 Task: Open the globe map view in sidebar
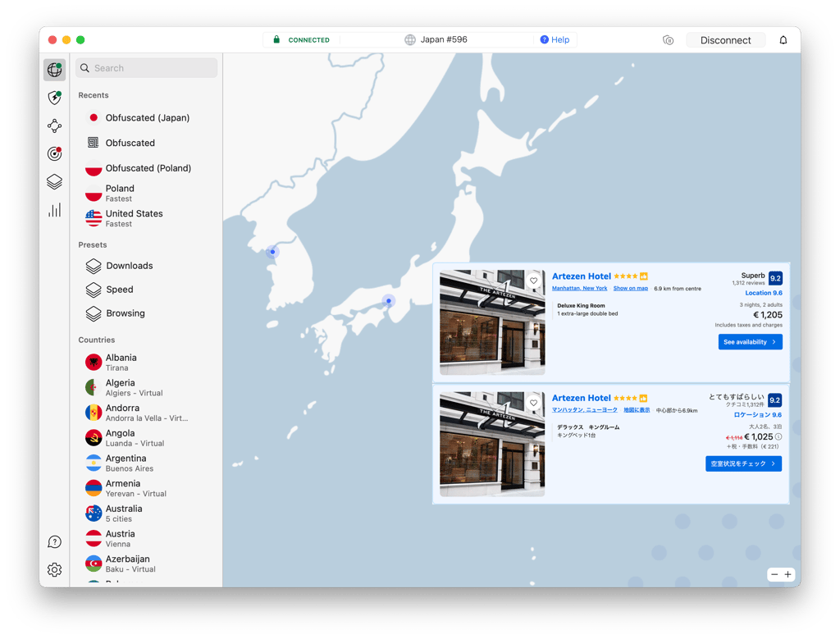55,70
